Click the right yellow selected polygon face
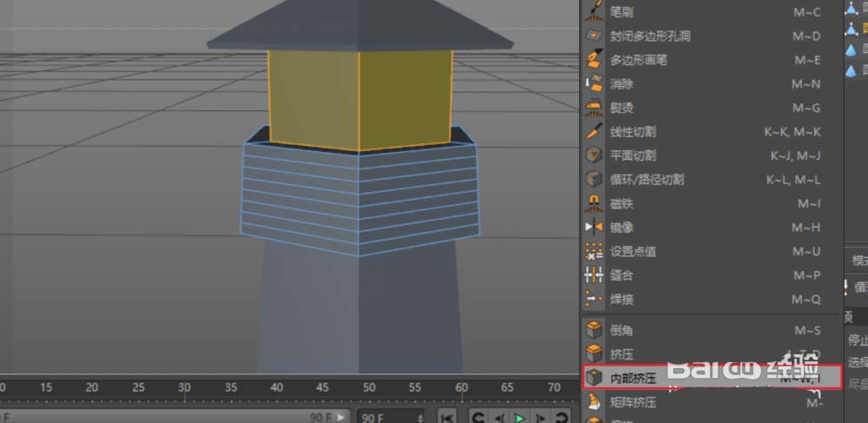This screenshot has height=423, width=868. point(405,99)
